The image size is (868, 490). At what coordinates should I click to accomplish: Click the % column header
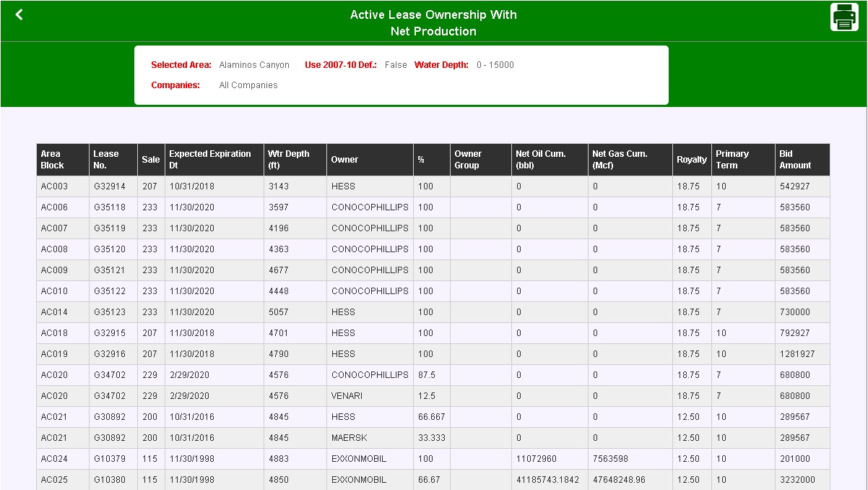[432, 160]
